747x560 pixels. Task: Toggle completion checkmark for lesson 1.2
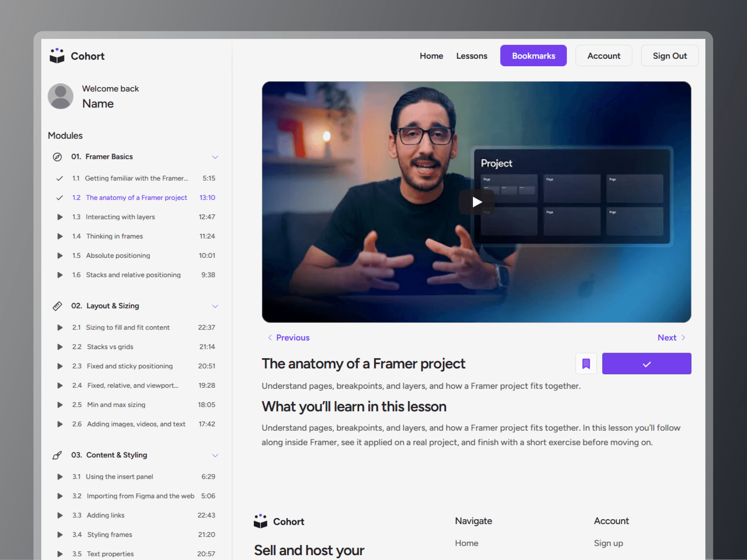(60, 197)
